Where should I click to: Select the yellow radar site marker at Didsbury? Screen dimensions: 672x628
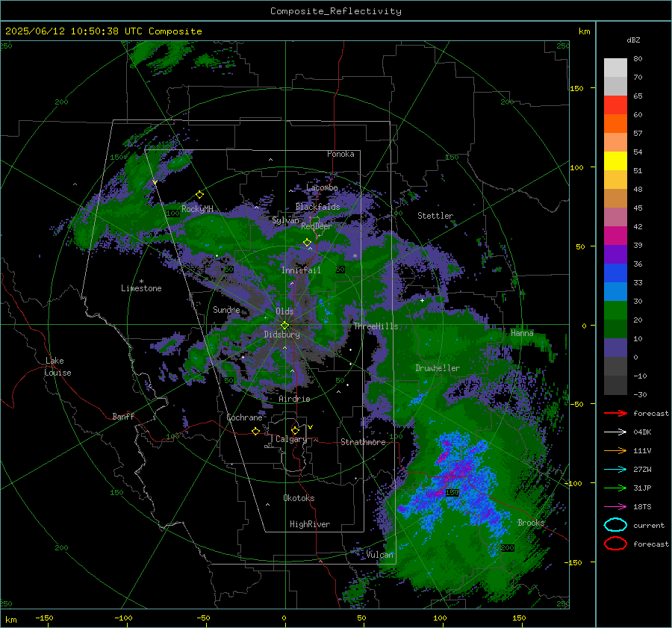point(284,326)
